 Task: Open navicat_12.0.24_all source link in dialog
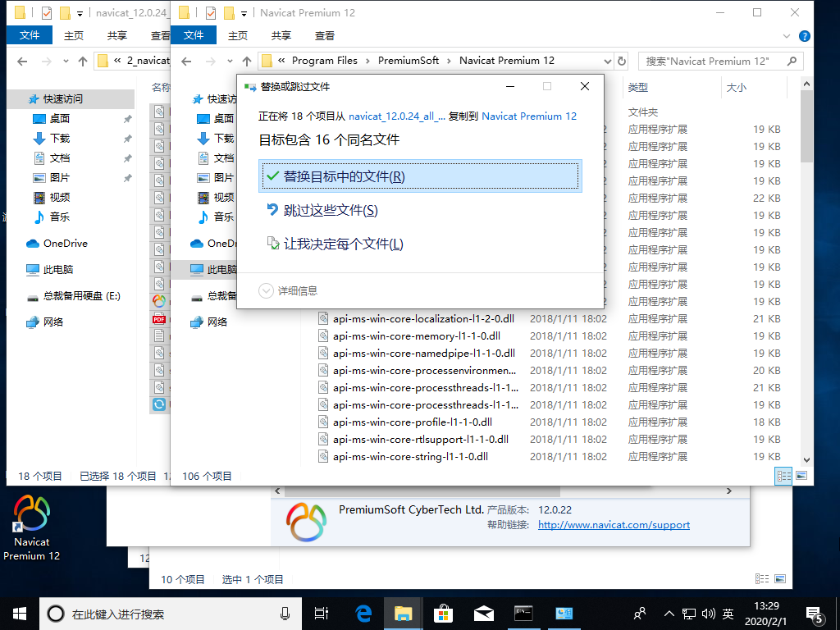[x=397, y=116]
